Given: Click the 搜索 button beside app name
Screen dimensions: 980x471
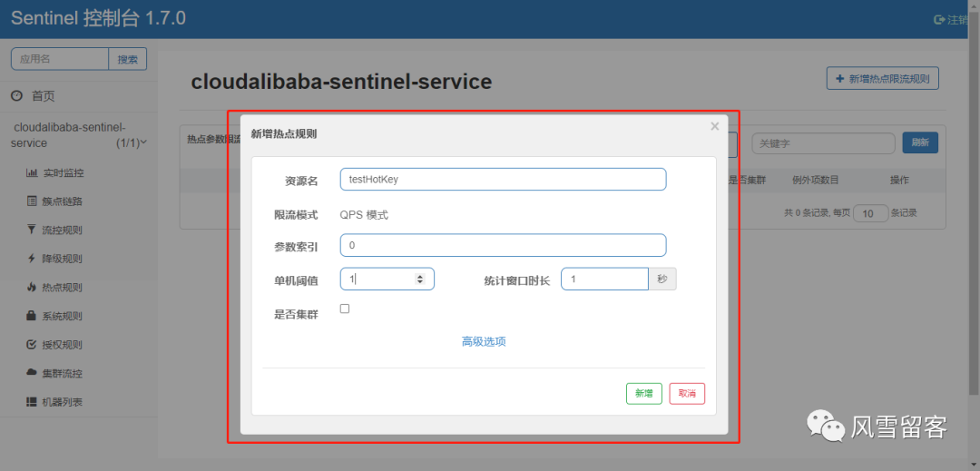Looking at the screenshot, I should (128, 60).
